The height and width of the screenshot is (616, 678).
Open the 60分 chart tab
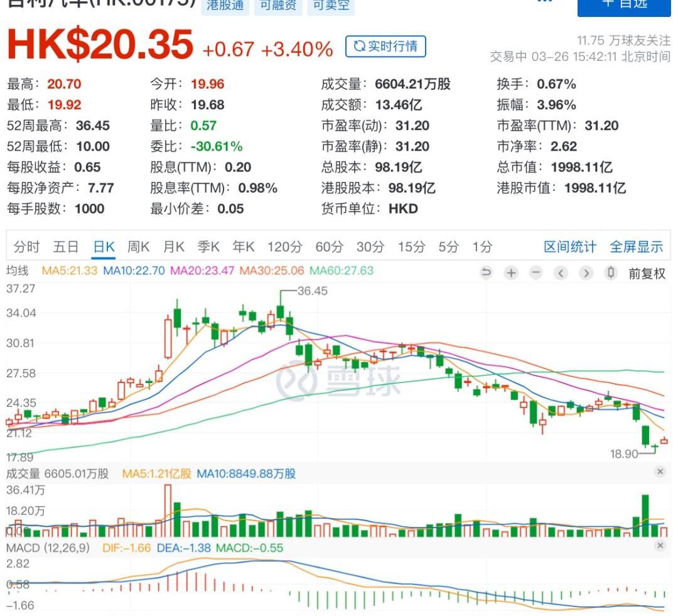pos(329,247)
